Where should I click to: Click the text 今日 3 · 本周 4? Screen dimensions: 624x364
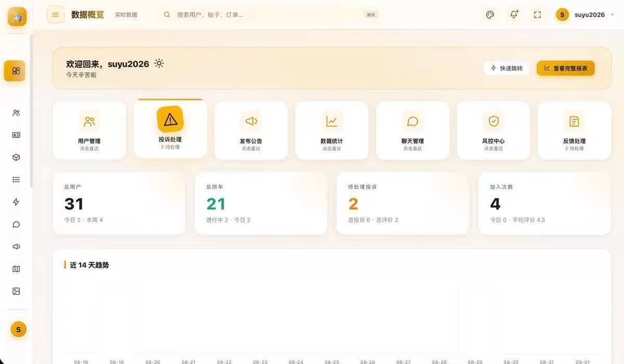pyautogui.click(x=84, y=220)
